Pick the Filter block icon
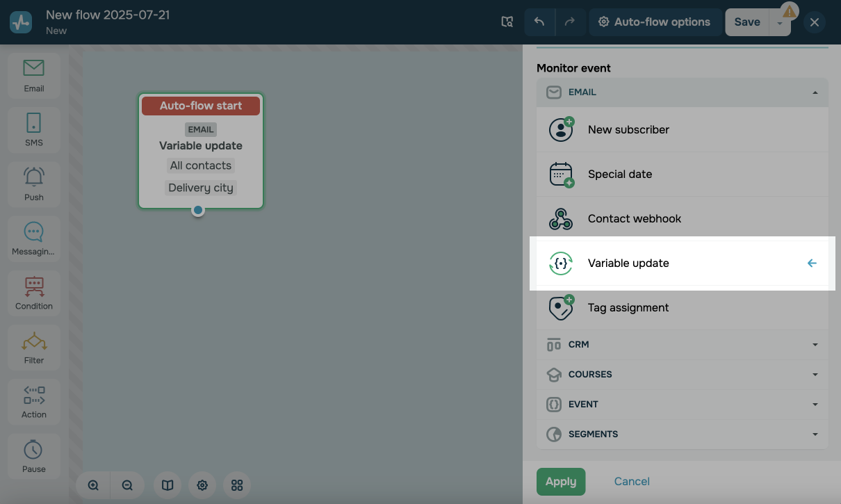 click(x=33, y=347)
